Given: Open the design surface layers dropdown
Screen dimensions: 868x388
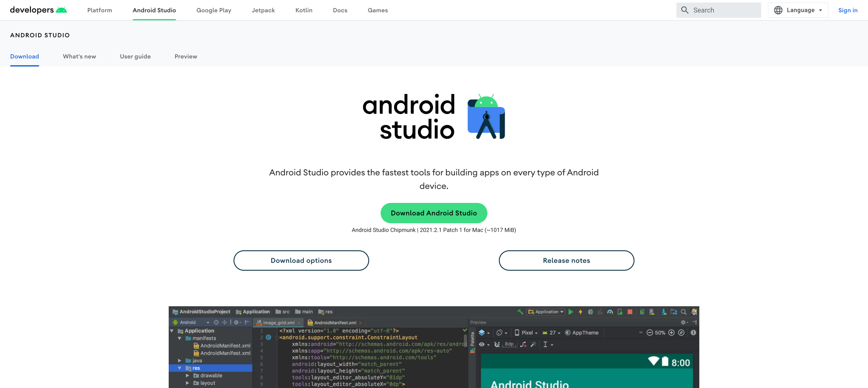Looking at the screenshot, I should (x=484, y=333).
